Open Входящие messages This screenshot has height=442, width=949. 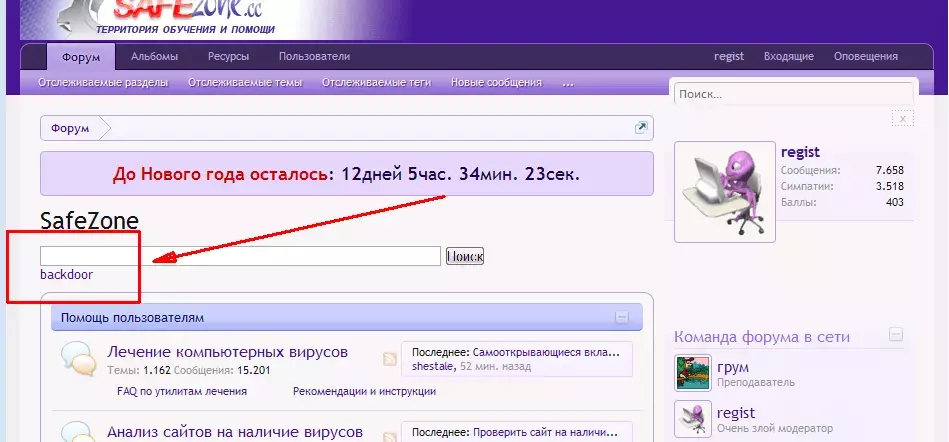click(788, 57)
